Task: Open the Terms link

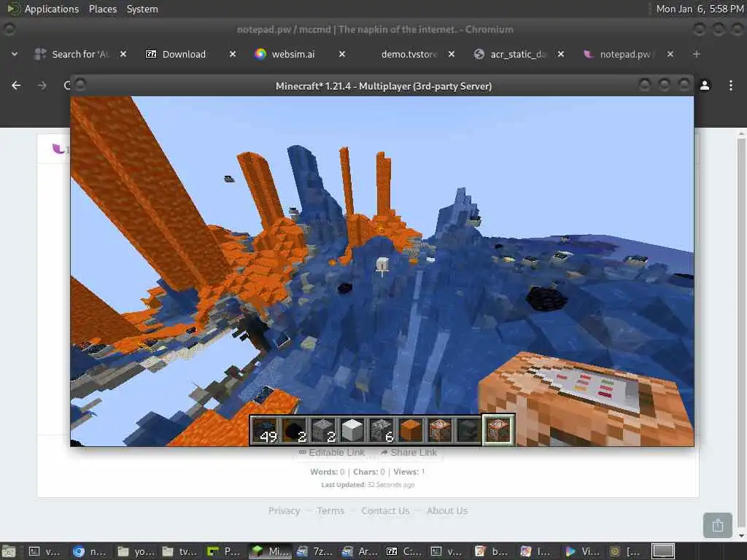Action: [330, 511]
